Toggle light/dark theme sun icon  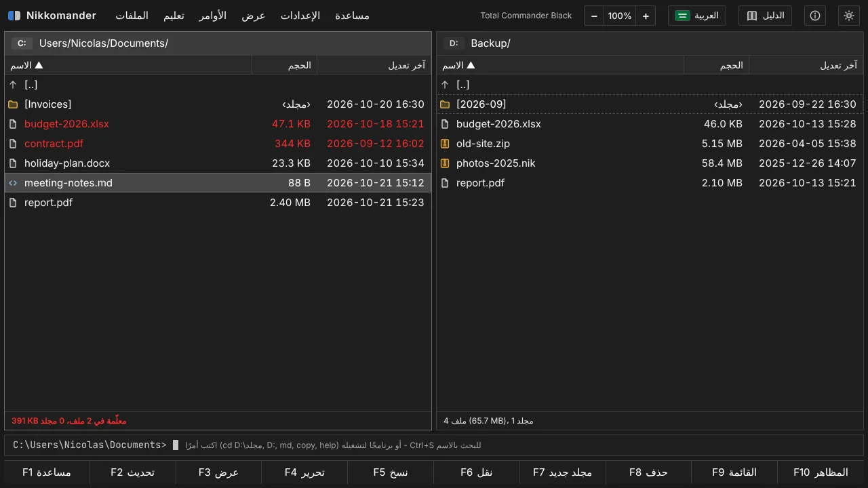(848, 16)
